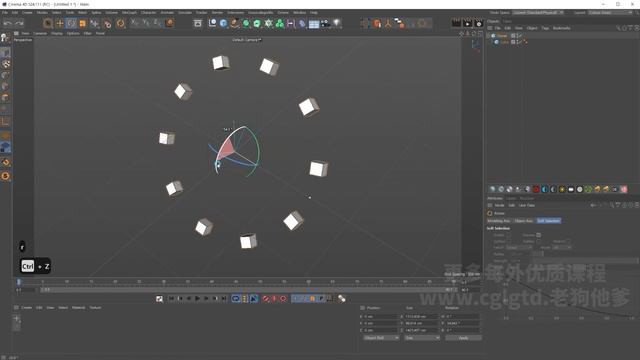
Task: Open the MoGraph menu
Action: coord(129,13)
